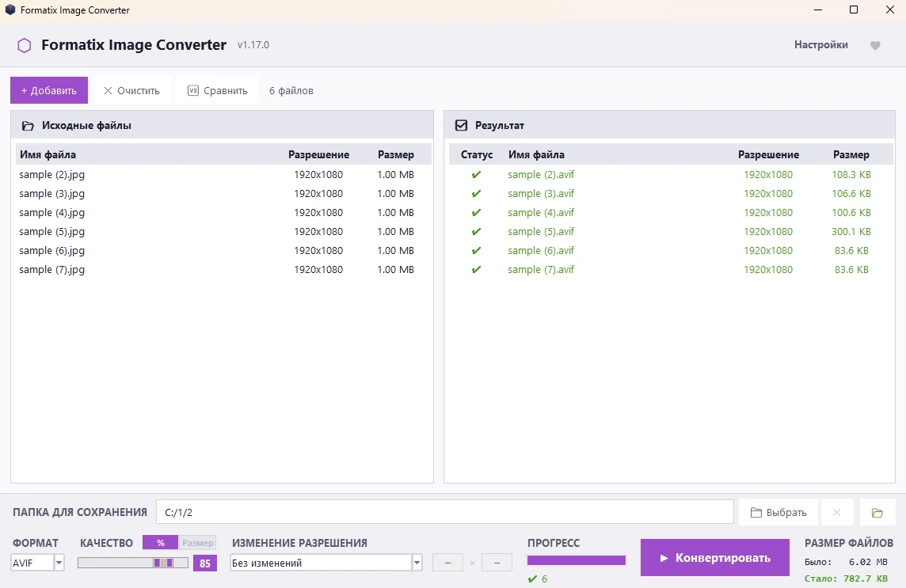Image resolution: width=906 pixels, height=588 pixels.
Task: Open the Без изменений resolution dropdown
Action: point(326,563)
